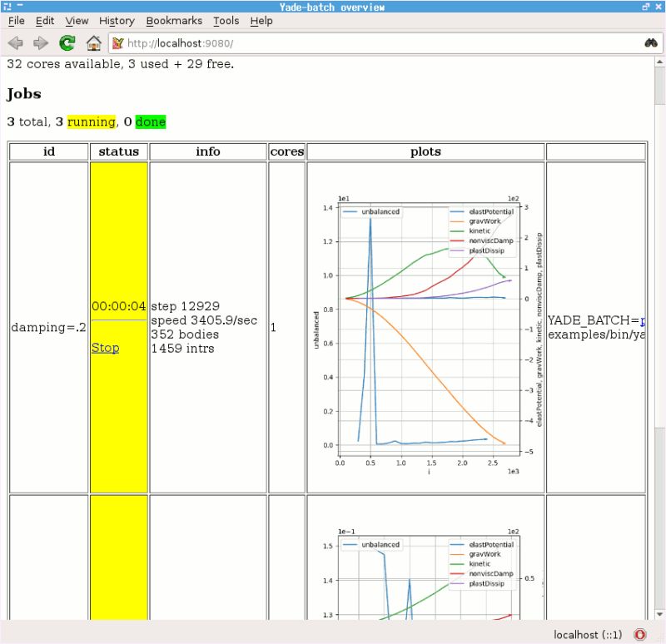Open the View menu
The width and height of the screenshot is (666, 644).
(77, 21)
